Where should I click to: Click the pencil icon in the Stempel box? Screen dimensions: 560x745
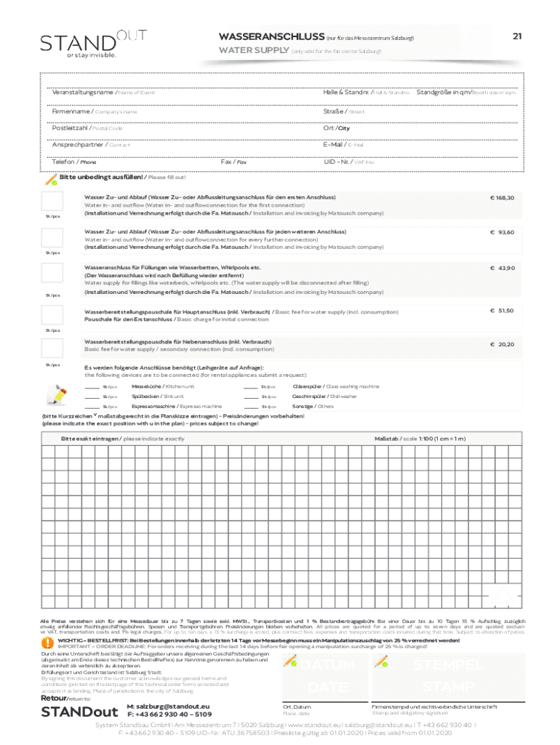(x=380, y=661)
